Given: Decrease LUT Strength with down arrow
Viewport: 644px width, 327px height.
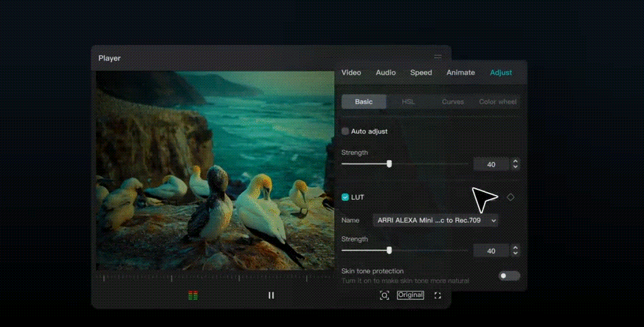Looking at the screenshot, I should pos(515,253).
